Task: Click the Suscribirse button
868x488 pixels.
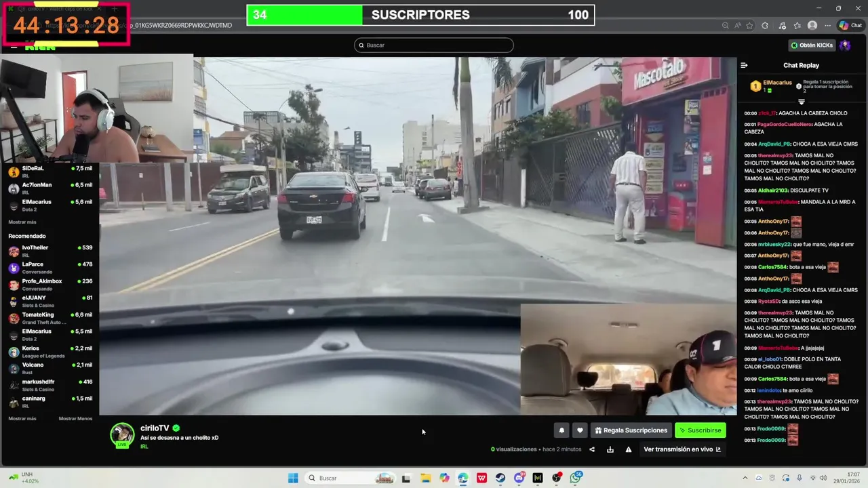Action: tap(701, 430)
